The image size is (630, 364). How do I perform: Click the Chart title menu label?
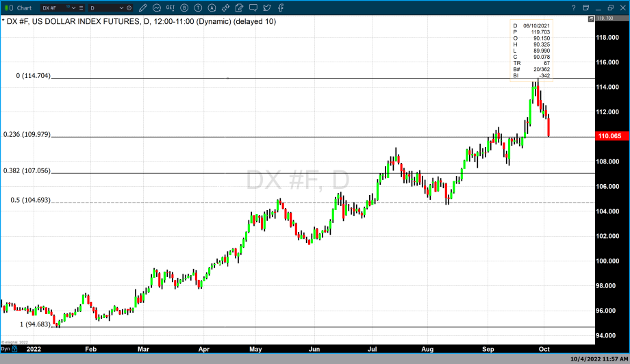coord(24,8)
